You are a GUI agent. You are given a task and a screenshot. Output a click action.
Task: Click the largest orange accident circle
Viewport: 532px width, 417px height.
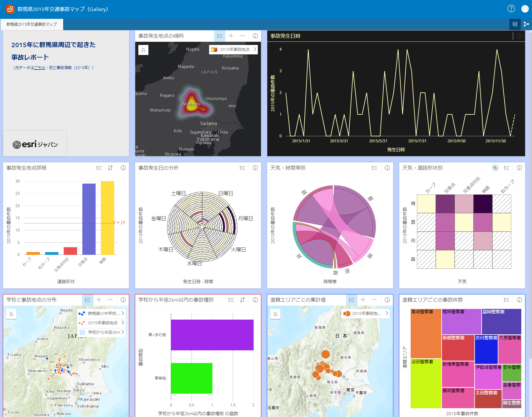coord(326,354)
